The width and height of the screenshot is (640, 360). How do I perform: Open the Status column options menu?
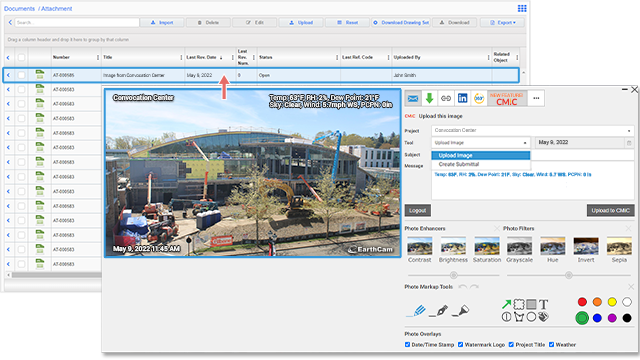pos(337,58)
